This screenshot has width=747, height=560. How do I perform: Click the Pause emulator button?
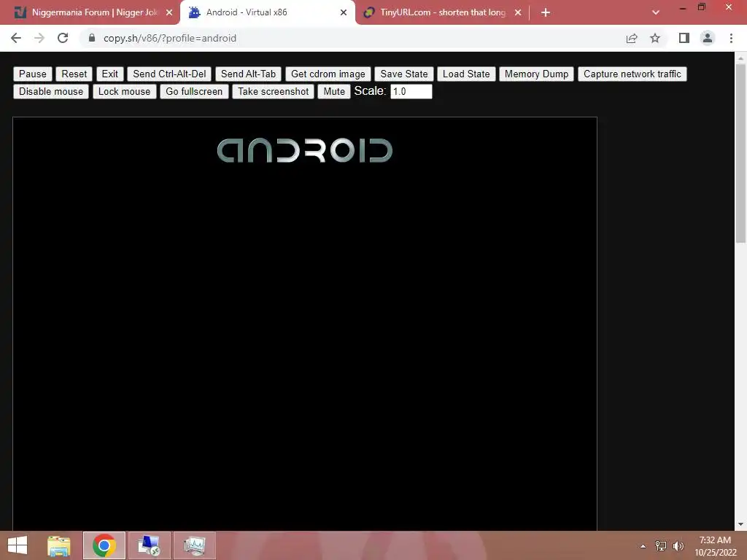(x=32, y=74)
